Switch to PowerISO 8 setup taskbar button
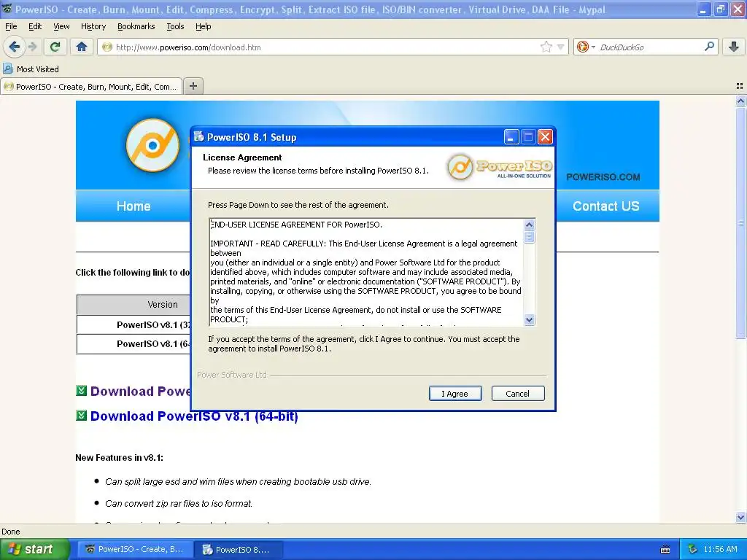Viewport: 747px width, 560px height. [x=239, y=550]
